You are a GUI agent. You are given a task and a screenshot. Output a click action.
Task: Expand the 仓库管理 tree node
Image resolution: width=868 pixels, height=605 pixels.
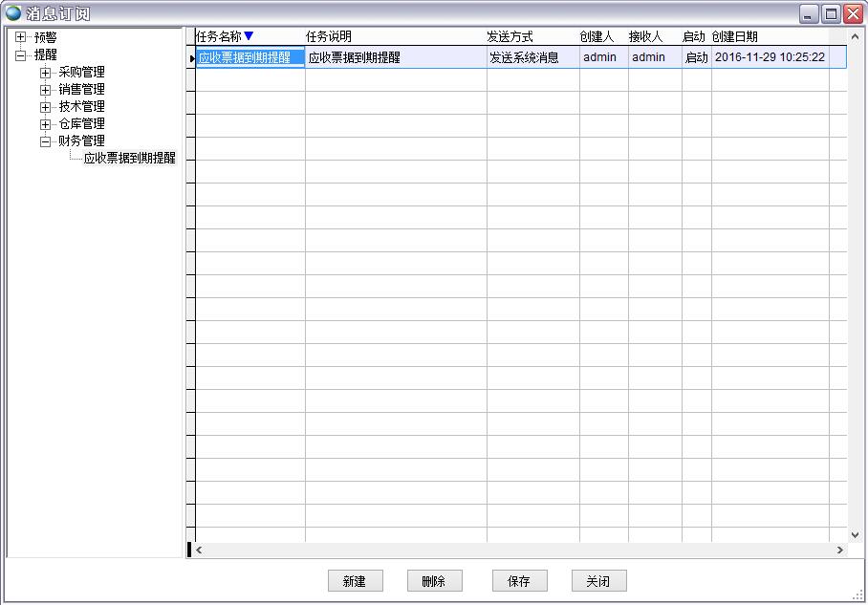45,124
